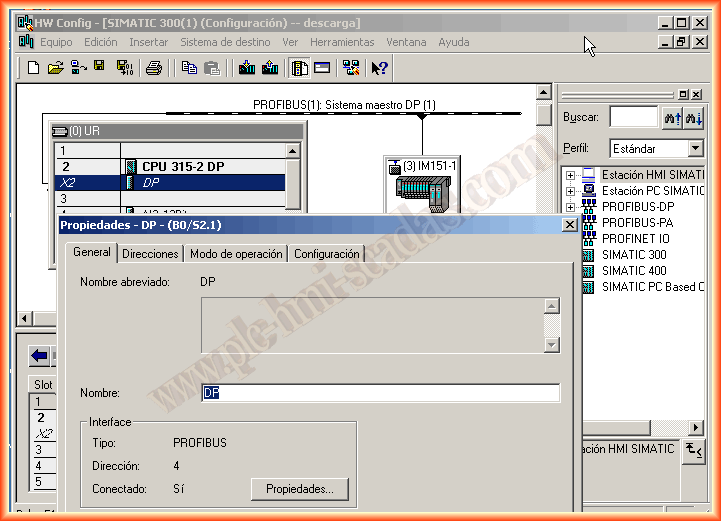The image size is (721, 521).
Task: Switch to the Modo de operación tab
Action: pos(236,254)
